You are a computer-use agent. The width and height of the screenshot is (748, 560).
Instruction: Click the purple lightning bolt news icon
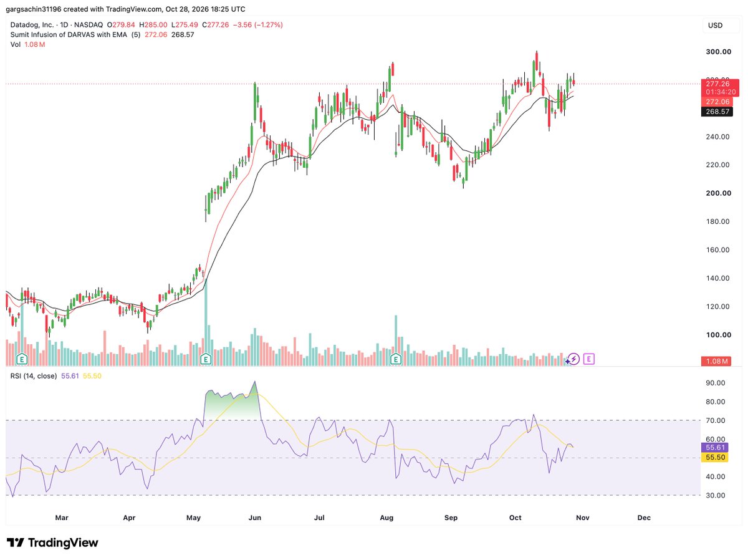click(573, 359)
